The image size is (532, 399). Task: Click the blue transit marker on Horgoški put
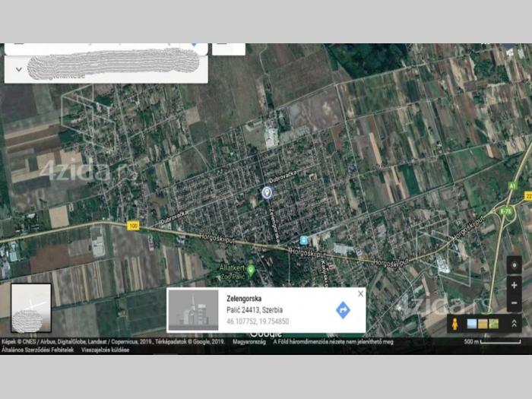[x=304, y=239]
